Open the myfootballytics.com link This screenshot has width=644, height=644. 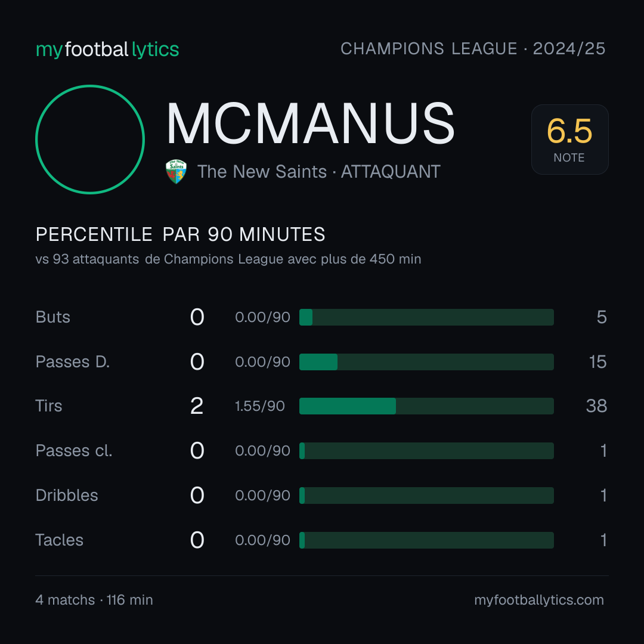click(x=539, y=600)
